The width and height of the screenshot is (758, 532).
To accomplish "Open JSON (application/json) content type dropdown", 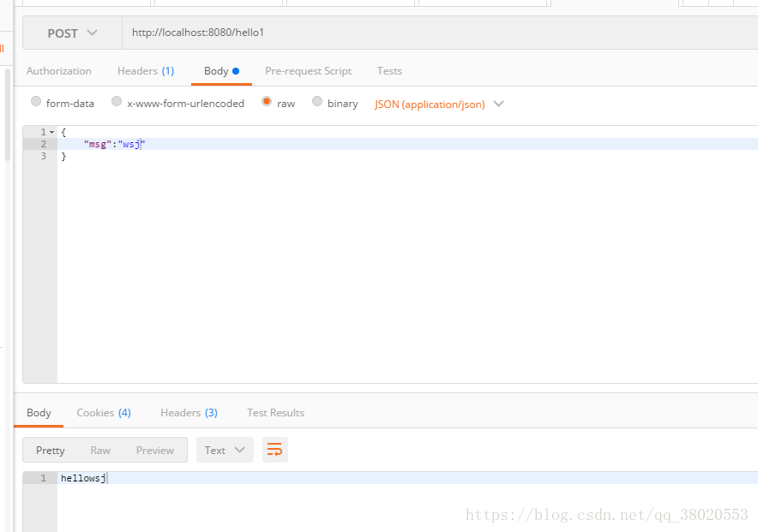I will [x=439, y=105].
